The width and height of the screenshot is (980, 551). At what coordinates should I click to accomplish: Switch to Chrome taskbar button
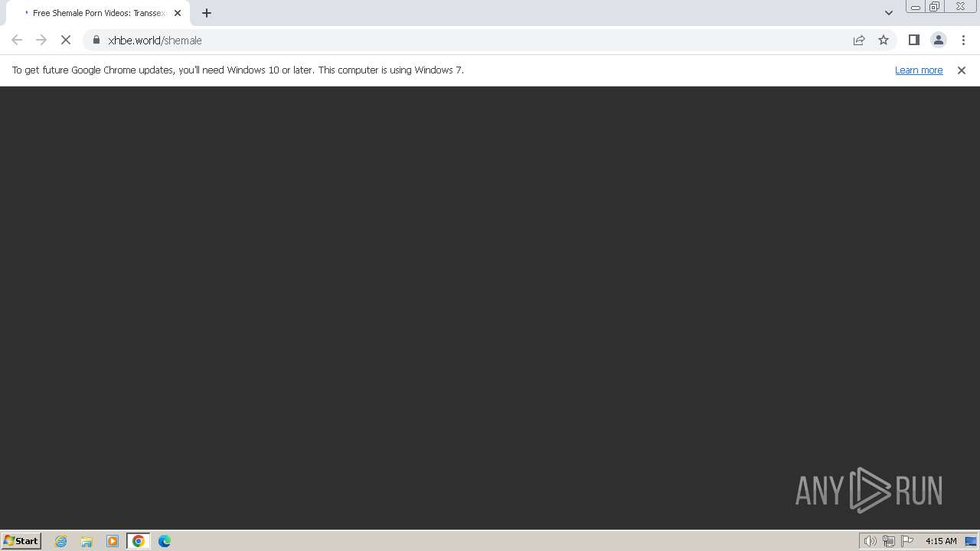[139, 541]
